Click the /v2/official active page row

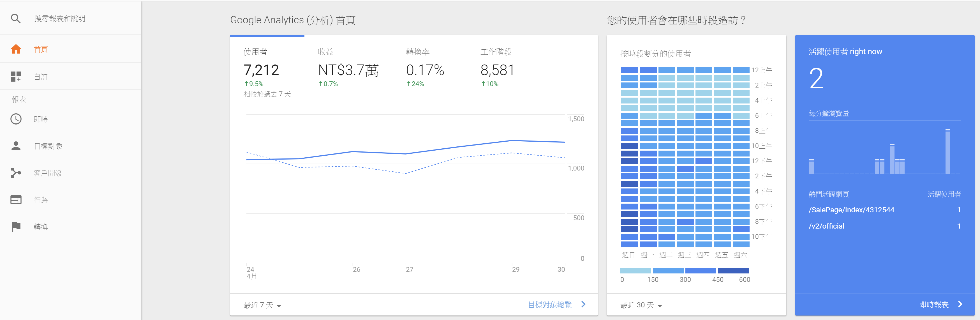click(x=826, y=226)
